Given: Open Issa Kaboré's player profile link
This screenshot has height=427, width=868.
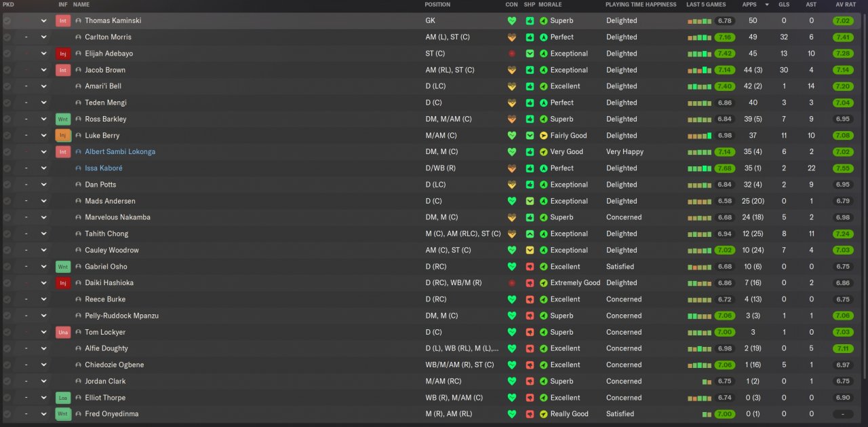Looking at the screenshot, I should (104, 168).
